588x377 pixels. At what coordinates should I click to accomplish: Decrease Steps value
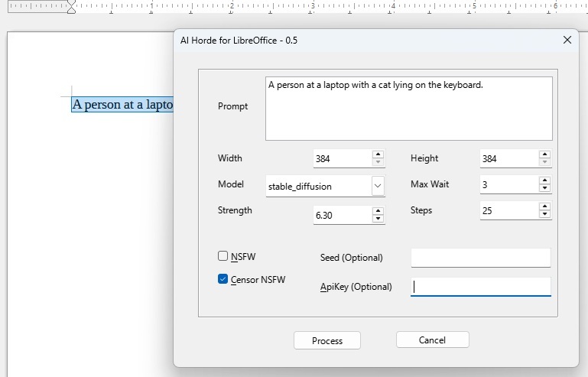pyautogui.click(x=544, y=214)
